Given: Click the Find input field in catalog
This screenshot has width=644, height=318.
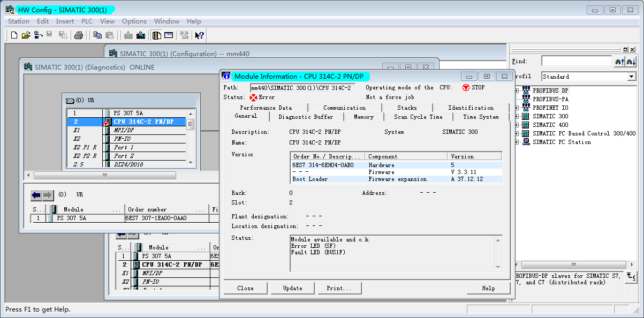Looking at the screenshot, I should [x=576, y=61].
